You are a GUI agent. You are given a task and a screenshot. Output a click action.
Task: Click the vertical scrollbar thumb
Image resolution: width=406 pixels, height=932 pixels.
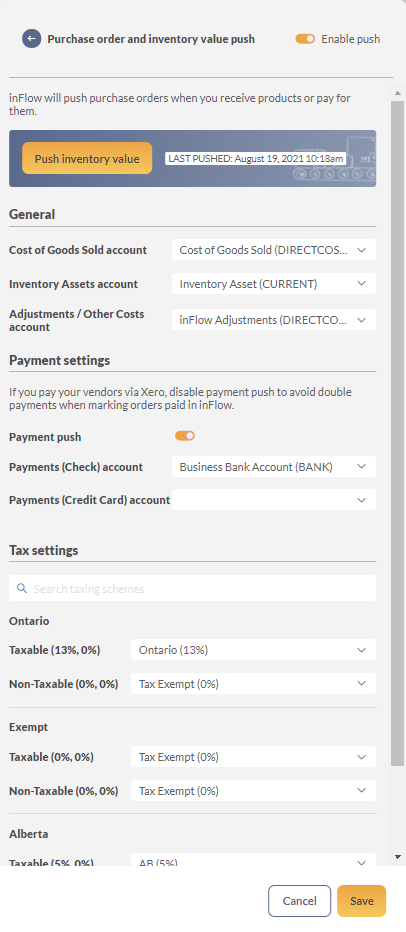click(398, 433)
